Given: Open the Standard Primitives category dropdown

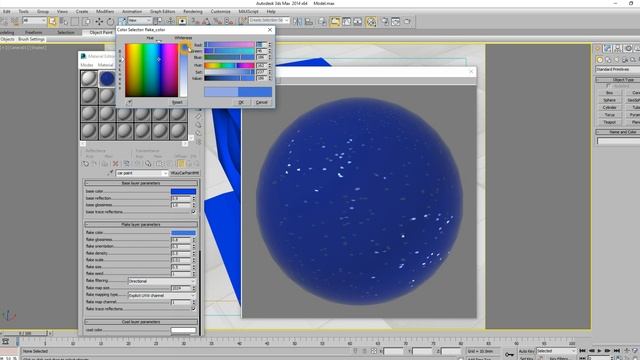Looking at the screenshot, I should click(x=618, y=69).
